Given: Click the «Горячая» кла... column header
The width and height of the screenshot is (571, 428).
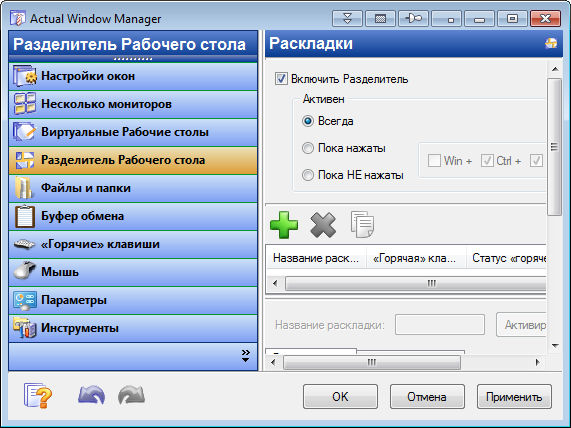Looking at the screenshot, I should click(x=416, y=258).
